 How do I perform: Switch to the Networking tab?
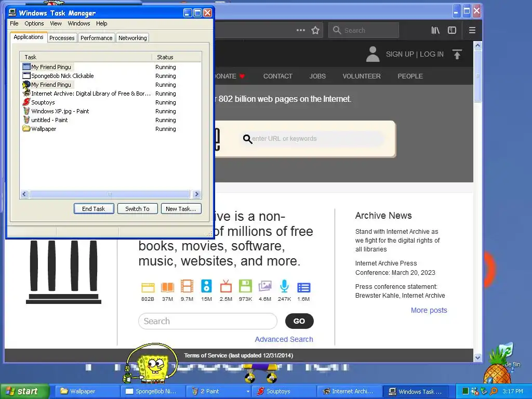pos(132,37)
